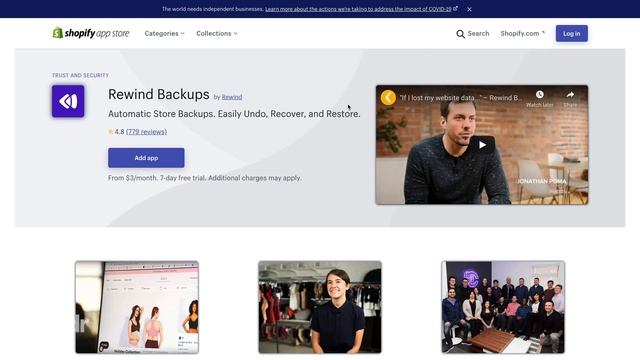Expand the Collections dropdown
640x360 pixels.
coord(217,33)
